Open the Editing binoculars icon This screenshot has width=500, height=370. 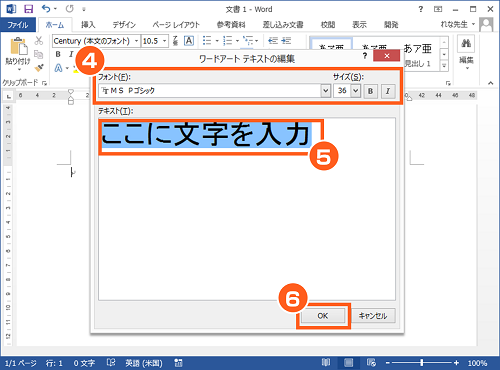pyautogui.click(x=466, y=43)
